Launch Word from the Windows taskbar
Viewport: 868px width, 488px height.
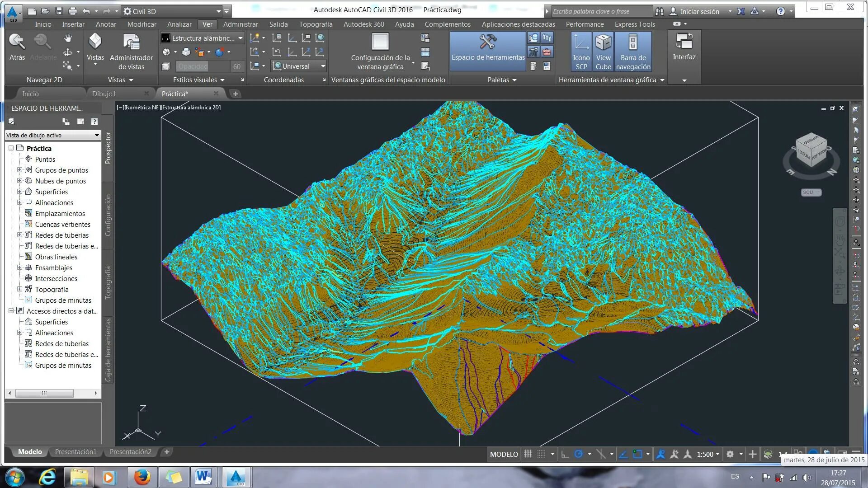coord(204,477)
